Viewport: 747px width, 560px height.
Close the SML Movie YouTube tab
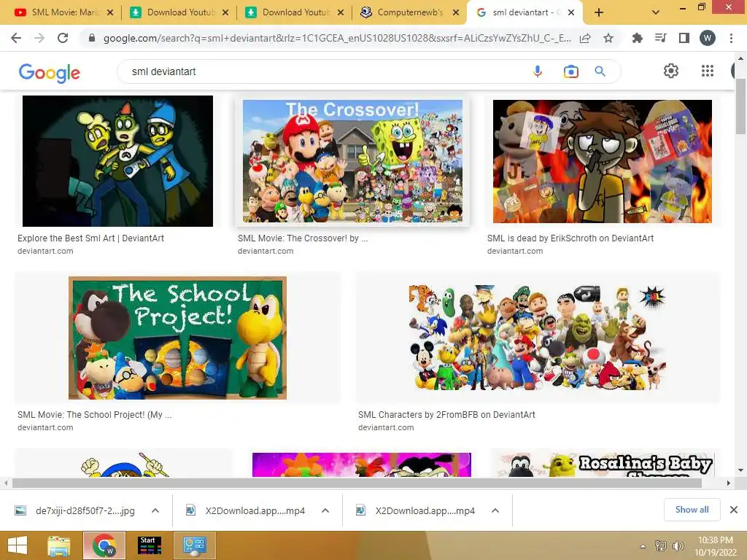(110, 12)
